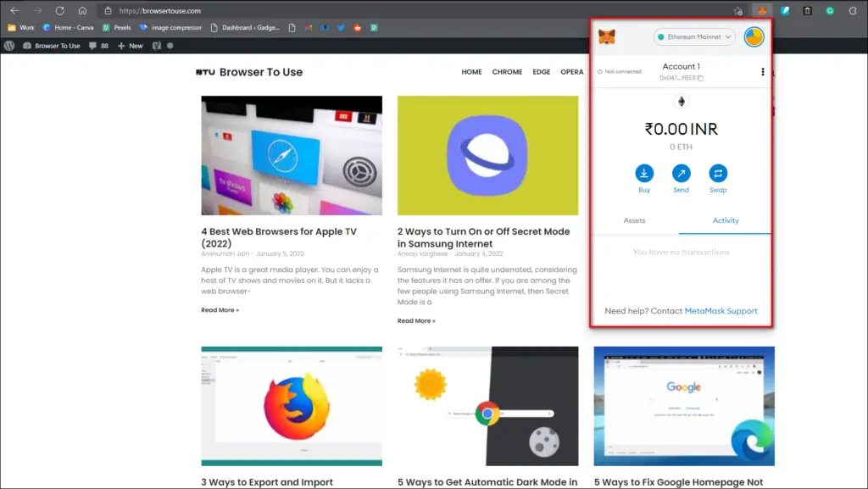Open CHROME in the site navigation
The height and width of the screenshot is (489, 868).
point(507,72)
